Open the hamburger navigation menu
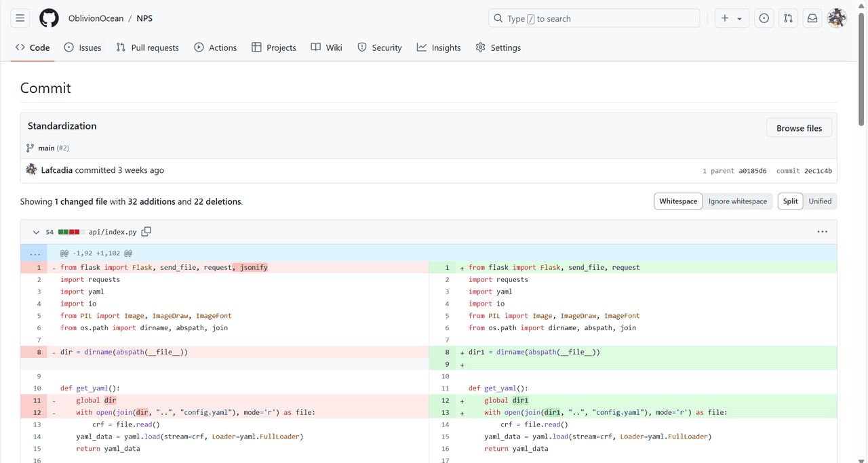 (x=20, y=18)
